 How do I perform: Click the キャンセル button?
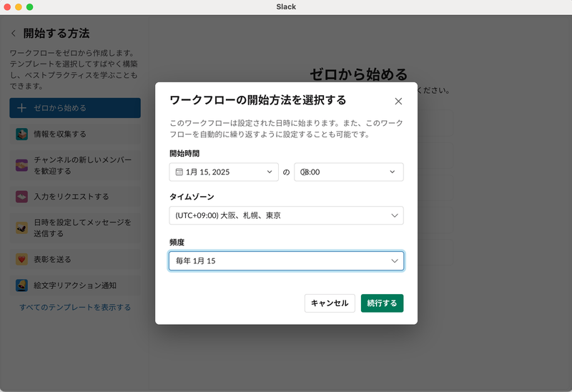point(330,303)
